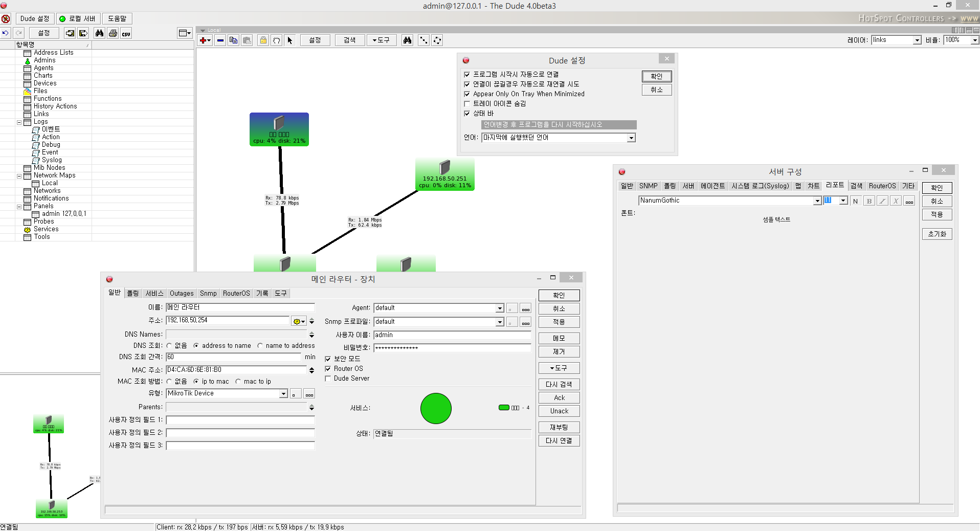This screenshot has height=531, width=980.
Task: Click the link layout icon with diagonal dots
Action: point(424,40)
